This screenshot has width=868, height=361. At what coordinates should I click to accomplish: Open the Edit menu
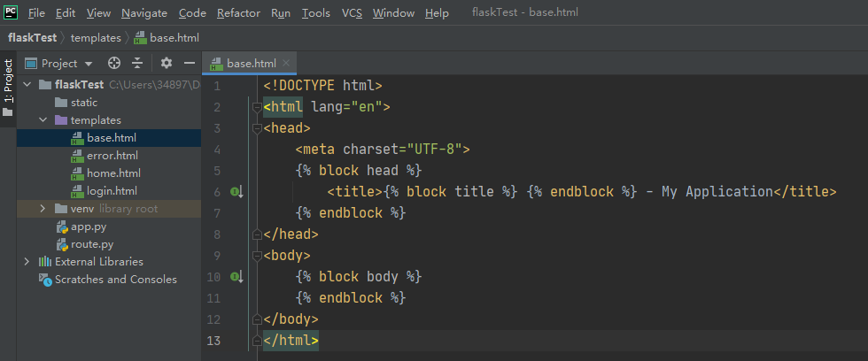66,12
